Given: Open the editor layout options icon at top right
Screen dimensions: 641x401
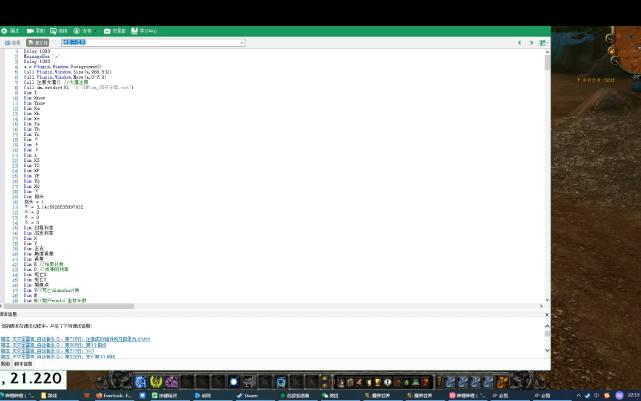Looking at the screenshot, I should pos(543,43).
